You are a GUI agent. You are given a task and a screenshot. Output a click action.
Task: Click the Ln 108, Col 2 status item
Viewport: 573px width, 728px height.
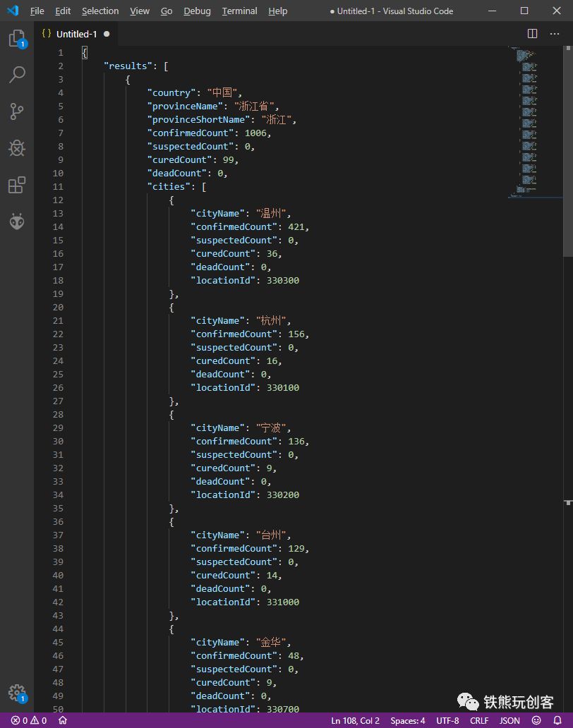pos(355,720)
